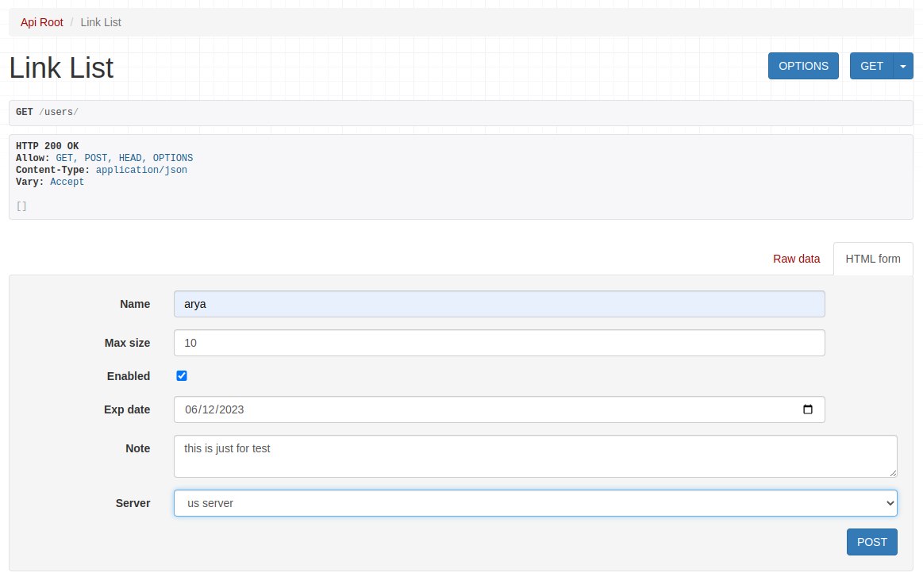Viewport: 923px width, 588px height.
Task: Switch to the Raw data tab
Action: tap(796, 259)
